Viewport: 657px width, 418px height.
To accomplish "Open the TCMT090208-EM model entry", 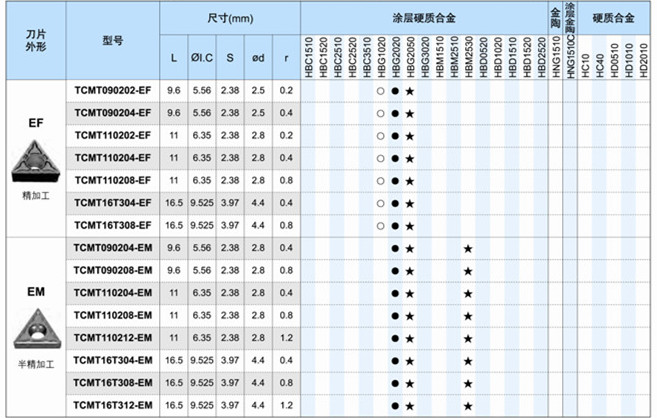I will (x=112, y=271).
